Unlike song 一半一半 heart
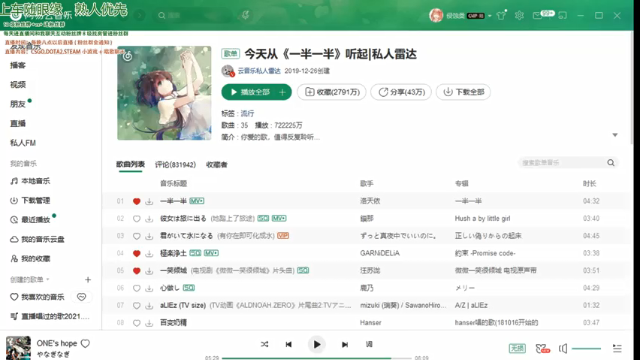The width and height of the screenshot is (640, 360). pos(137,201)
